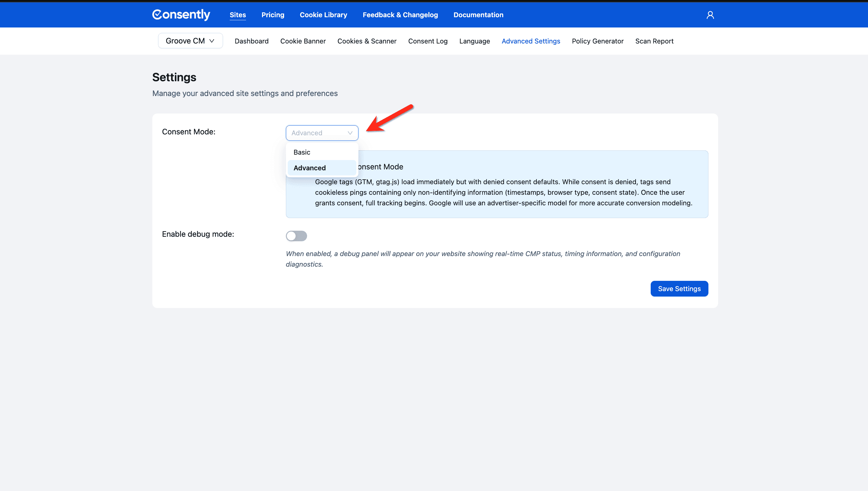Open the Consent Mode dropdown
The width and height of the screenshot is (868, 491).
[x=322, y=133]
